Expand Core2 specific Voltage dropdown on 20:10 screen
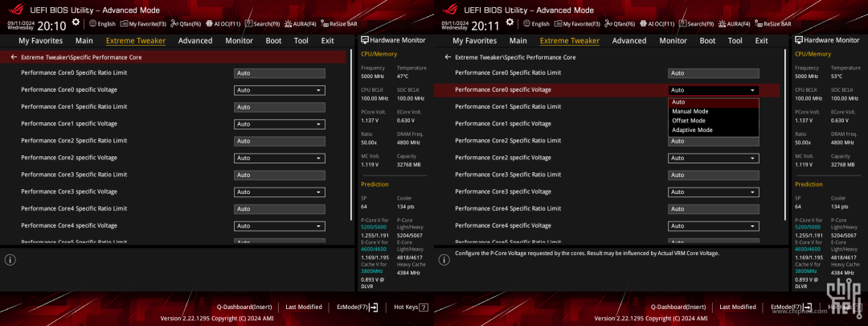This screenshot has height=326, width=868. point(280,158)
